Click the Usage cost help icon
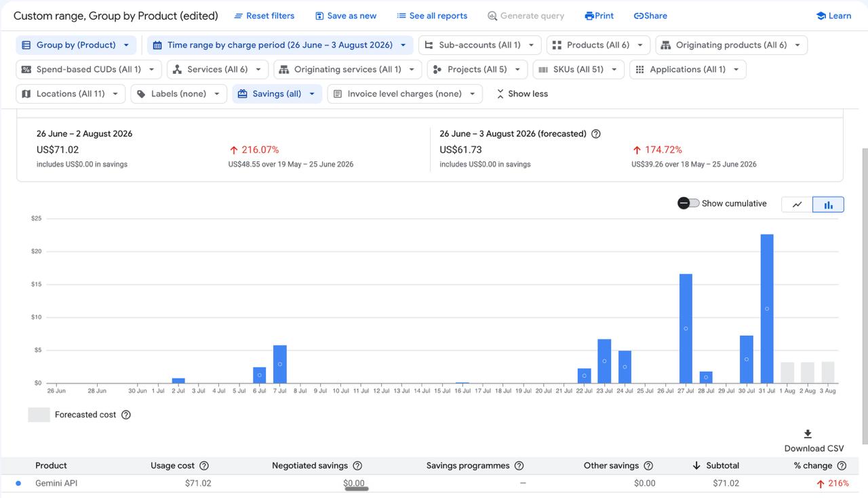868x498 pixels. click(x=204, y=465)
